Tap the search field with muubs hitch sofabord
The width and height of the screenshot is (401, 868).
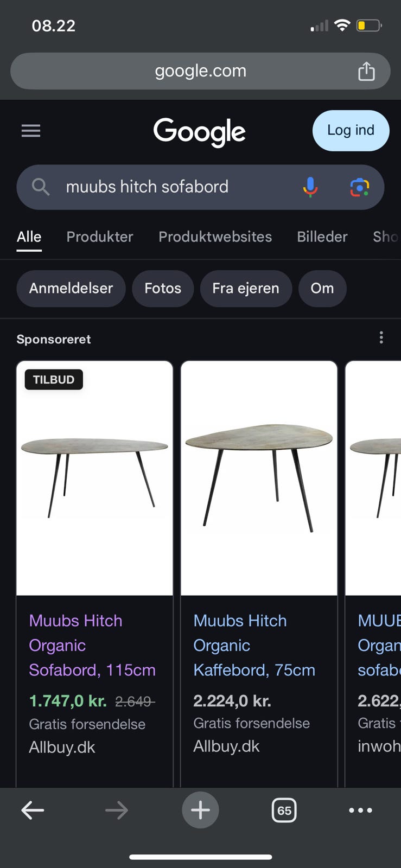pyautogui.click(x=163, y=187)
